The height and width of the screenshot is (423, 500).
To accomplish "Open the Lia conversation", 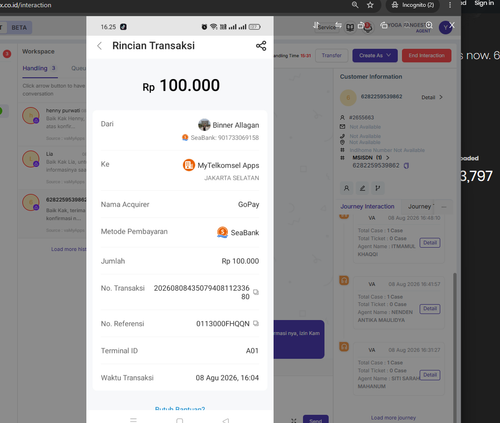I will 53,168.
